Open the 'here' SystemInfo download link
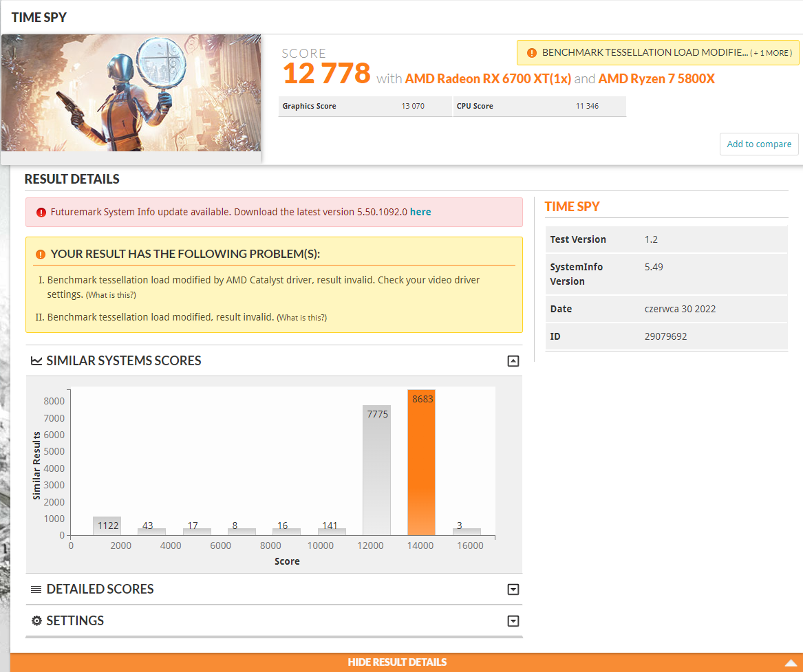 point(420,212)
